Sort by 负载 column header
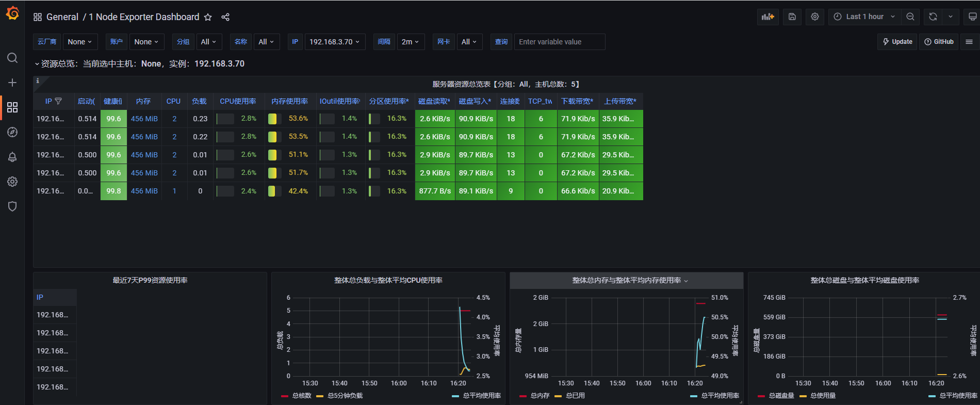980x405 pixels. tap(199, 101)
